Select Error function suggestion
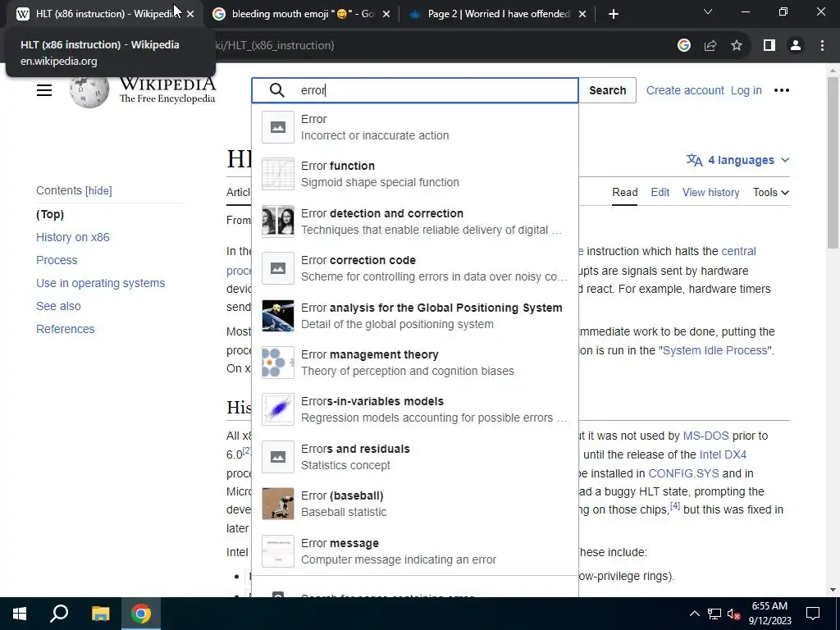The height and width of the screenshot is (630, 840). (x=414, y=174)
